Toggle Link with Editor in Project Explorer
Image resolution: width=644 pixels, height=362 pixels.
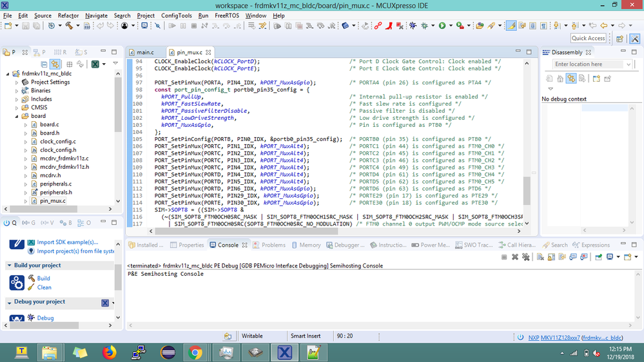[x=55, y=64]
